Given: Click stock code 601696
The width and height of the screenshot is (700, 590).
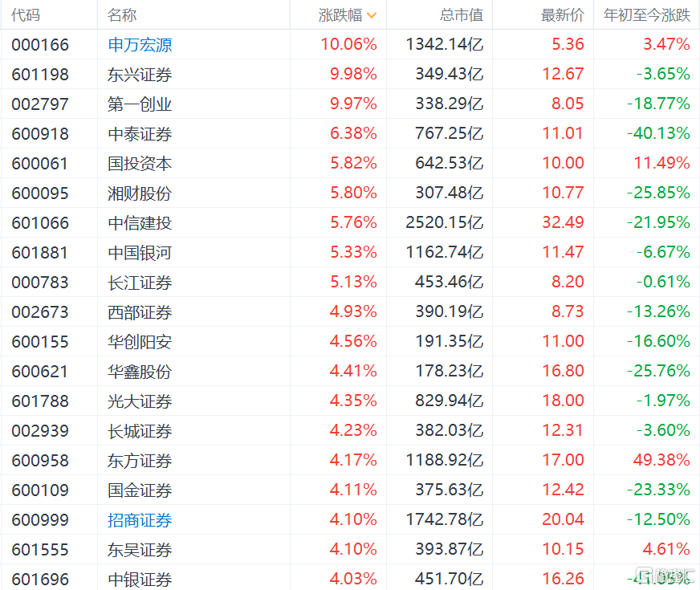Looking at the screenshot, I should (40, 580).
